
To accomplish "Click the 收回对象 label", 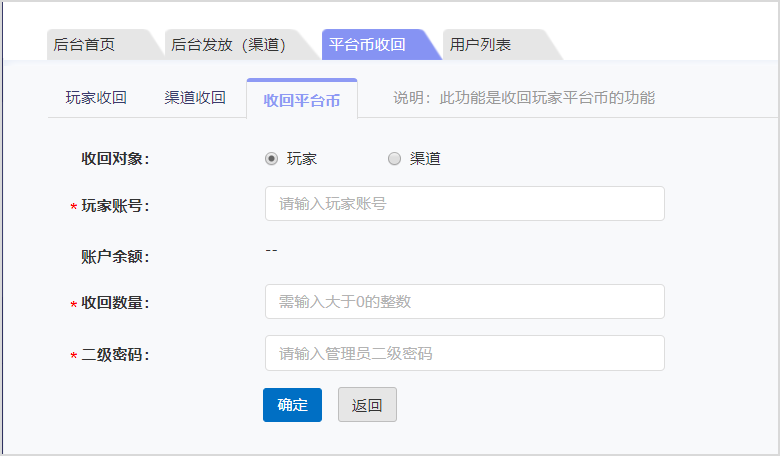I will (115, 159).
